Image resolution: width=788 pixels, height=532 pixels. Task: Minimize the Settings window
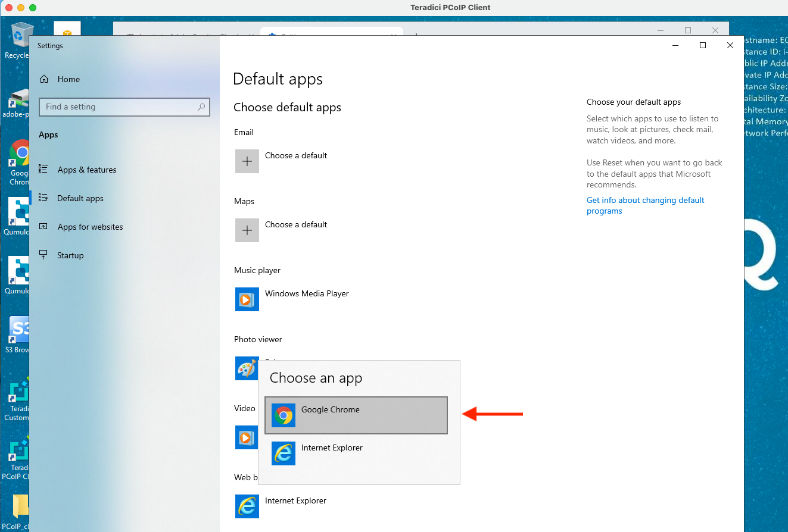(675, 46)
